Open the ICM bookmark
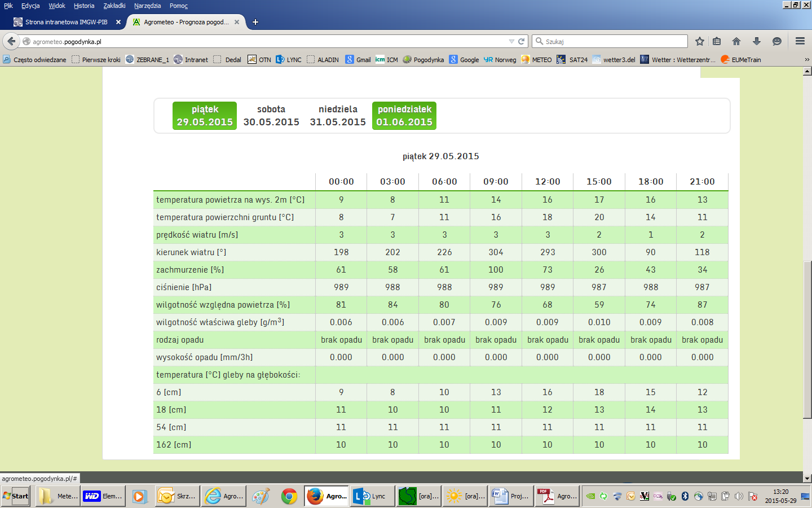 click(x=387, y=59)
